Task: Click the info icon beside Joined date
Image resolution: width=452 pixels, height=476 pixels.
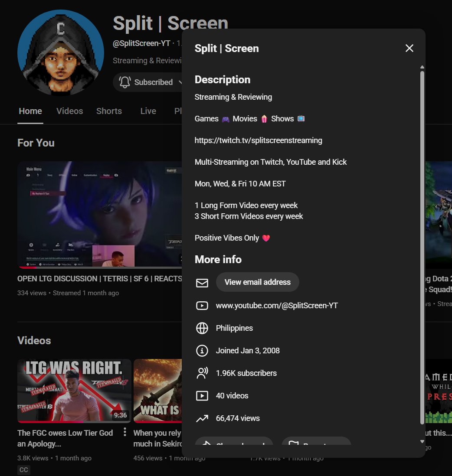Action: (x=202, y=351)
